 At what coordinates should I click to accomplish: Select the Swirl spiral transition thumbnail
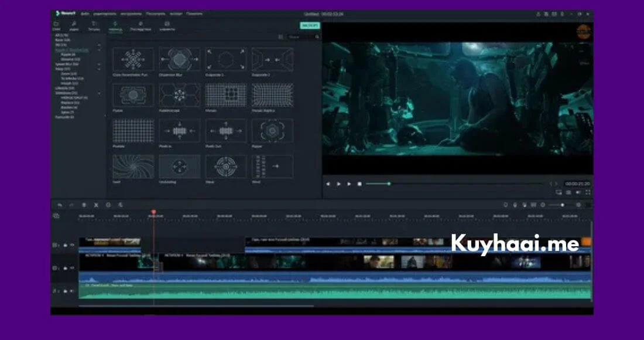[x=133, y=166]
